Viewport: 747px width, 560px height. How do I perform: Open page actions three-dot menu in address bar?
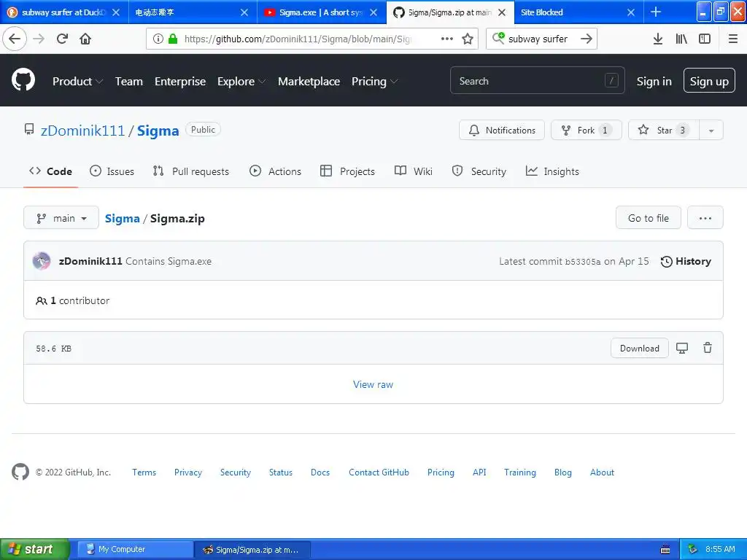tap(447, 39)
